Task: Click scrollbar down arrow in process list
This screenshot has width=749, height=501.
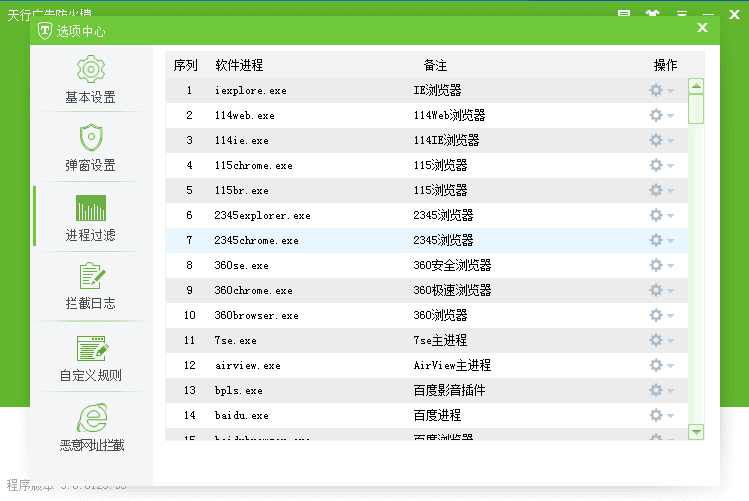Action: click(696, 432)
